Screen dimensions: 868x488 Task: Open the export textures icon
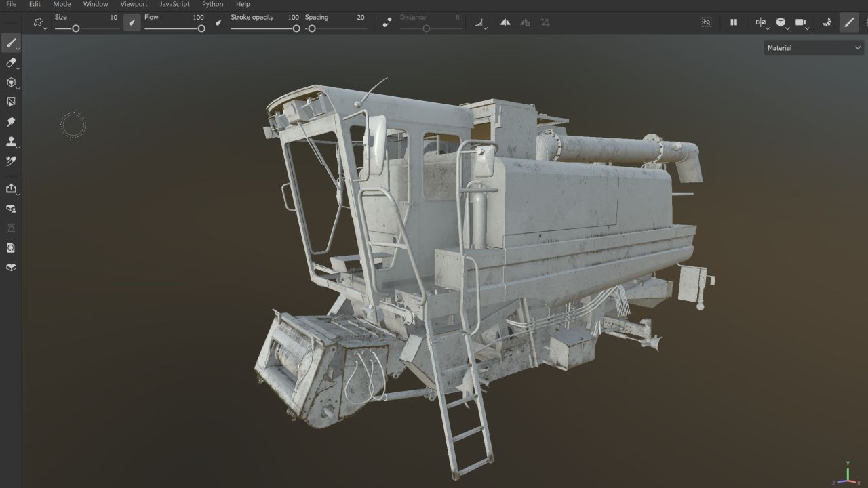click(11, 189)
